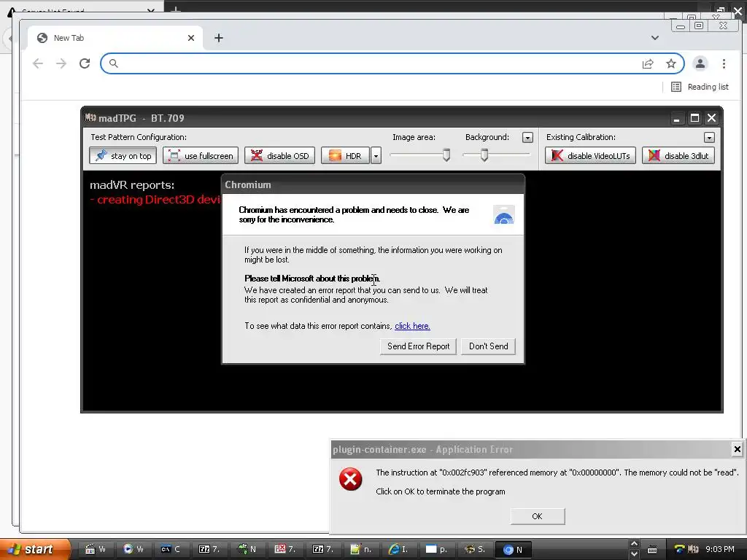This screenshot has height=560, width=747.
Task: Switch to the Chromium 'N' taskbar item
Action: (x=513, y=549)
